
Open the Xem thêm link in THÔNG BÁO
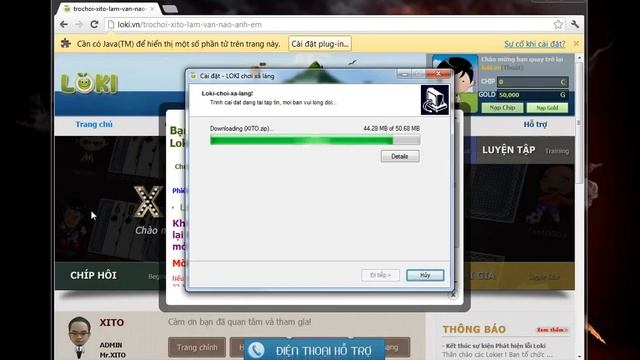tap(552, 330)
